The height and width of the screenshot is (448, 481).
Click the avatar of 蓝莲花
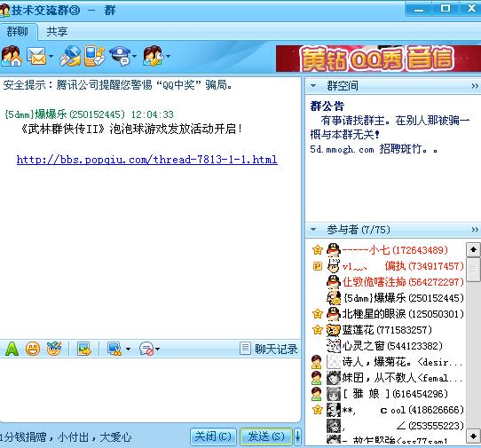coord(334,330)
